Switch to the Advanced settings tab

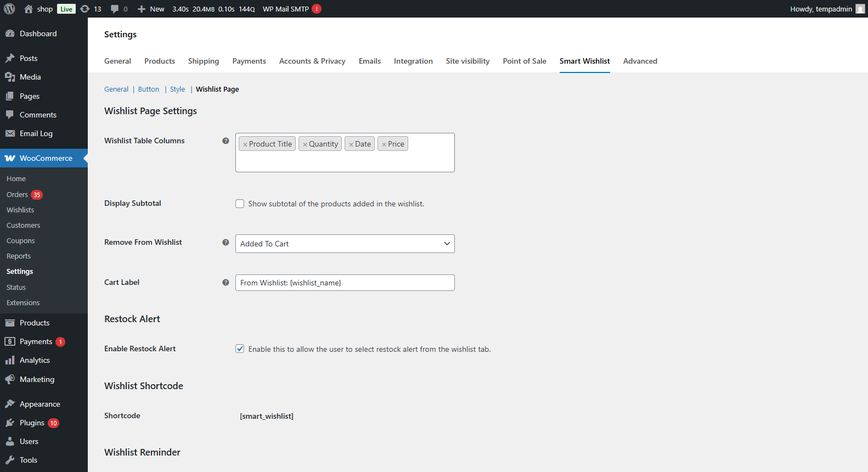click(640, 61)
